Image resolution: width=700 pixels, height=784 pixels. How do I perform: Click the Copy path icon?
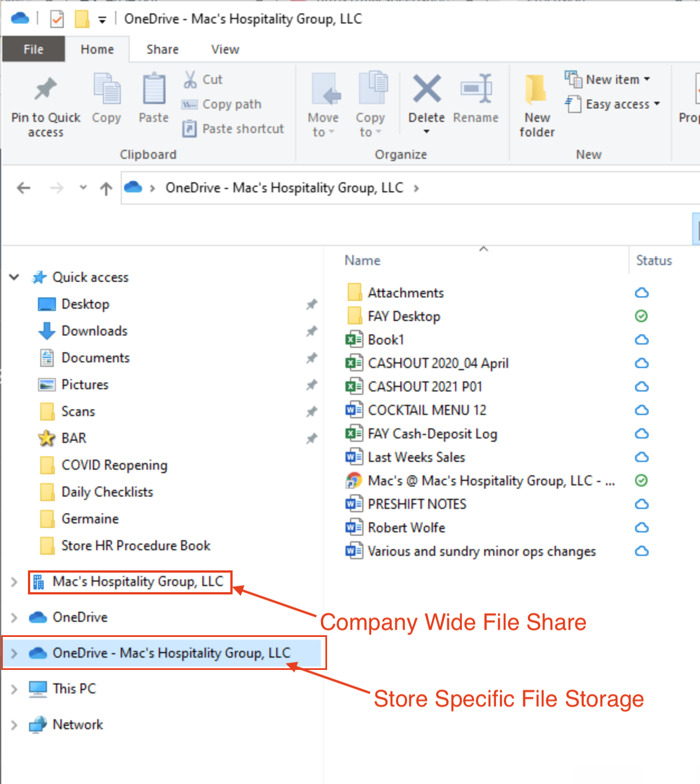190,105
